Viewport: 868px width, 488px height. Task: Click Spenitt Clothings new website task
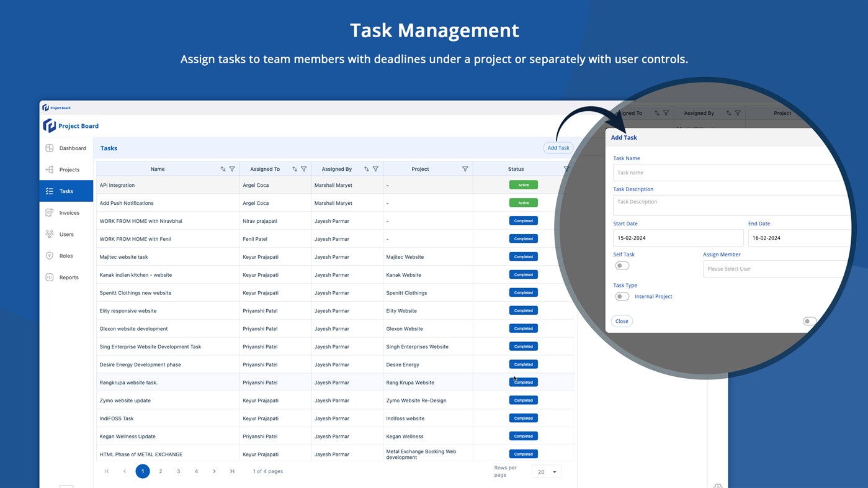tap(135, 293)
